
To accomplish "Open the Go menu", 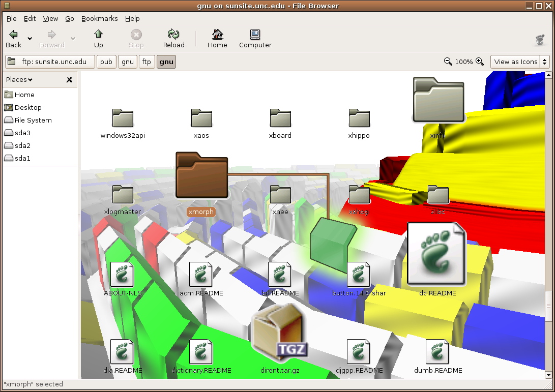I will (70, 18).
